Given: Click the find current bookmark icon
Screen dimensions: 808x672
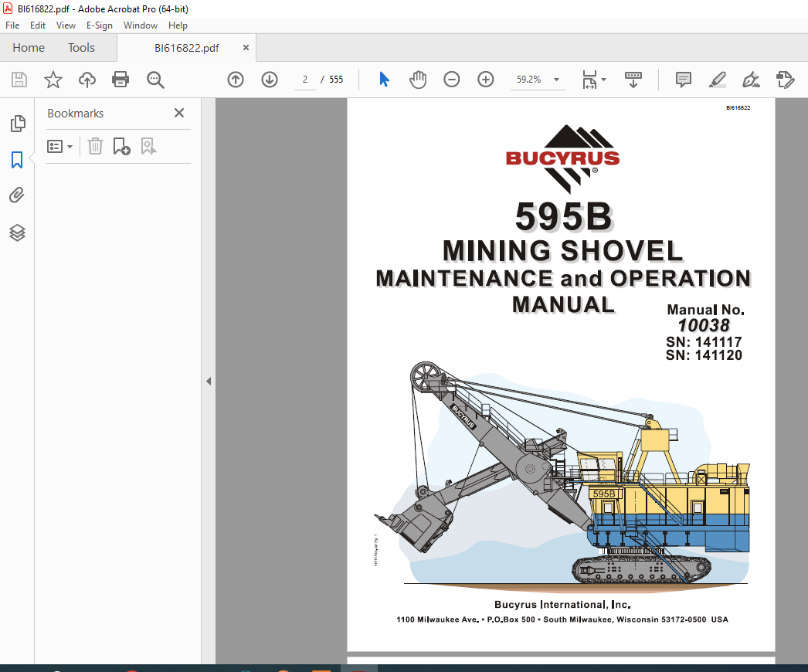Looking at the screenshot, I should click(x=148, y=146).
